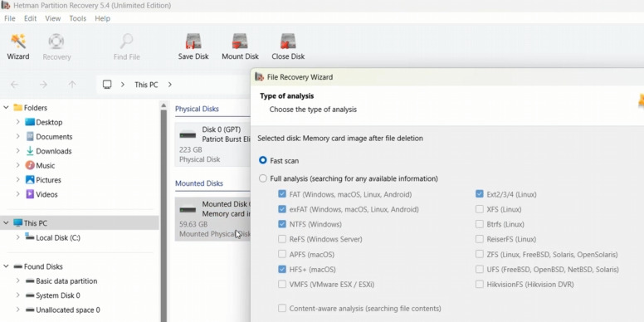Image resolution: width=644 pixels, height=322 pixels.
Task: Collapse the This PC tree node
Action: click(x=6, y=223)
